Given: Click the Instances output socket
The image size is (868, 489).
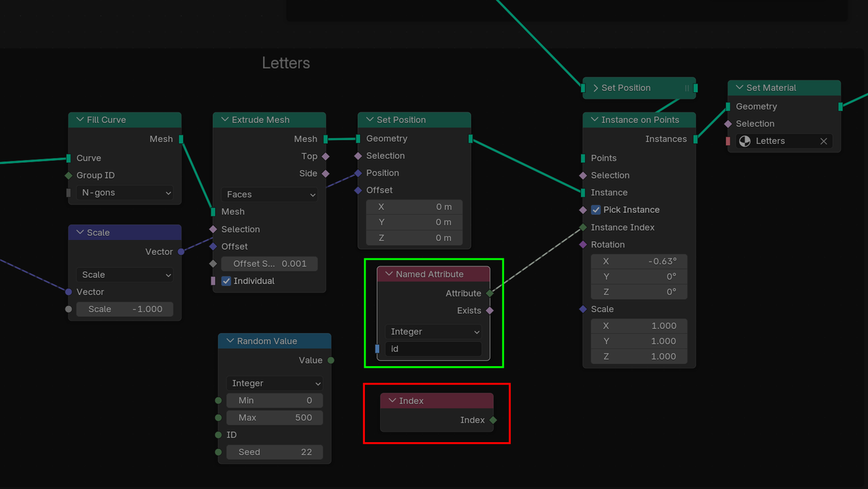Looking at the screenshot, I should click(x=696, y=139).
